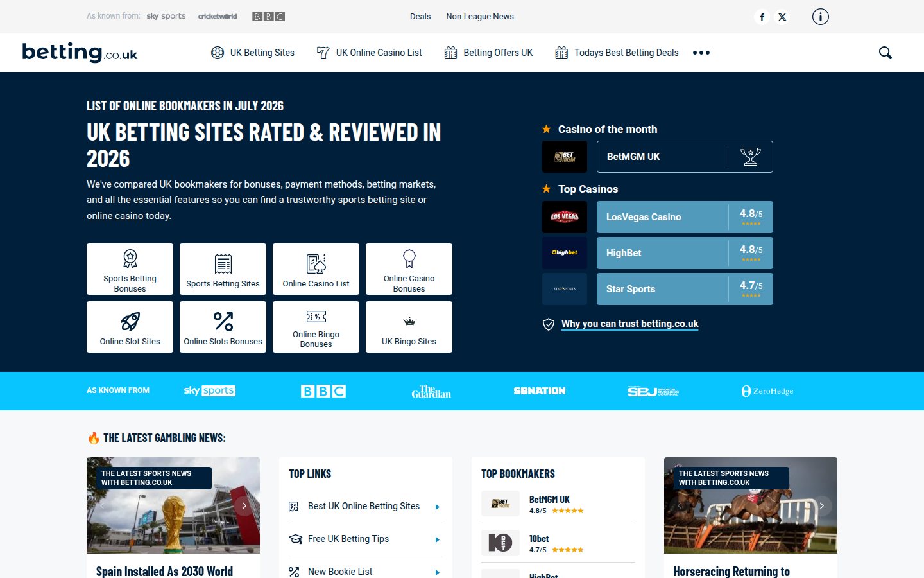Open Todays Best Betting Deals nav item

[x=617, y=53]
